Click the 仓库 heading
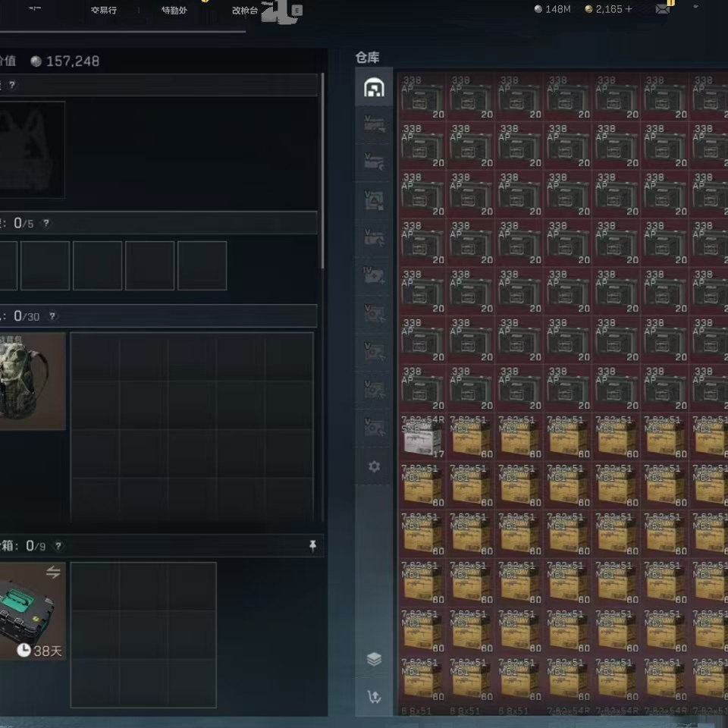Viewport: 728px width, 728px height. [x=367, y=57]
